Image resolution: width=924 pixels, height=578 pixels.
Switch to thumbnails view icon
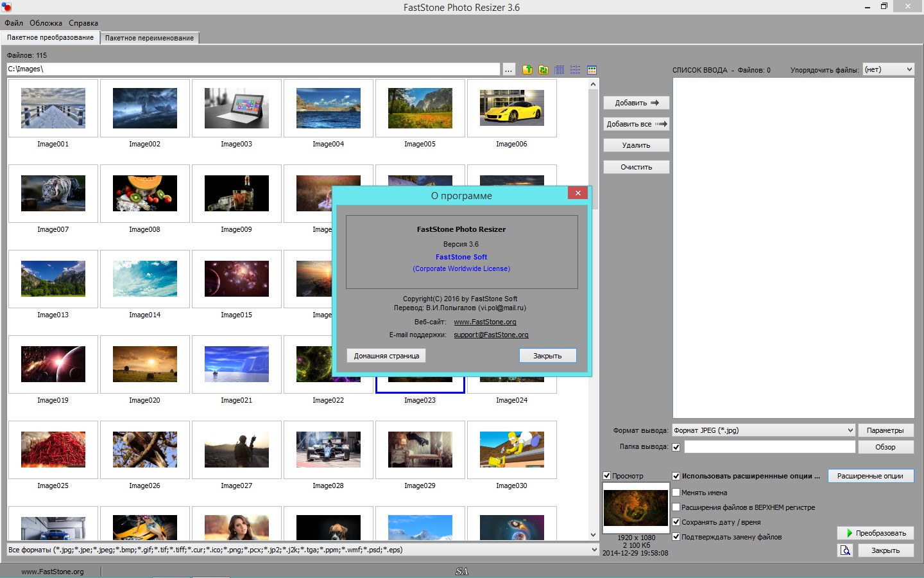[x=592, y=69]
